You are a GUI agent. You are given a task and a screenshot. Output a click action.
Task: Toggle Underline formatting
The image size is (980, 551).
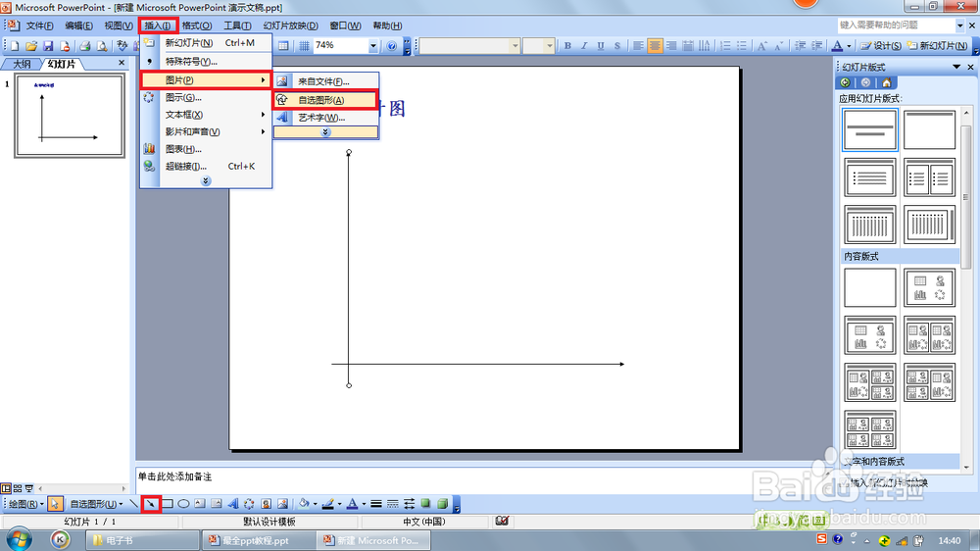[x=601, y=46]
